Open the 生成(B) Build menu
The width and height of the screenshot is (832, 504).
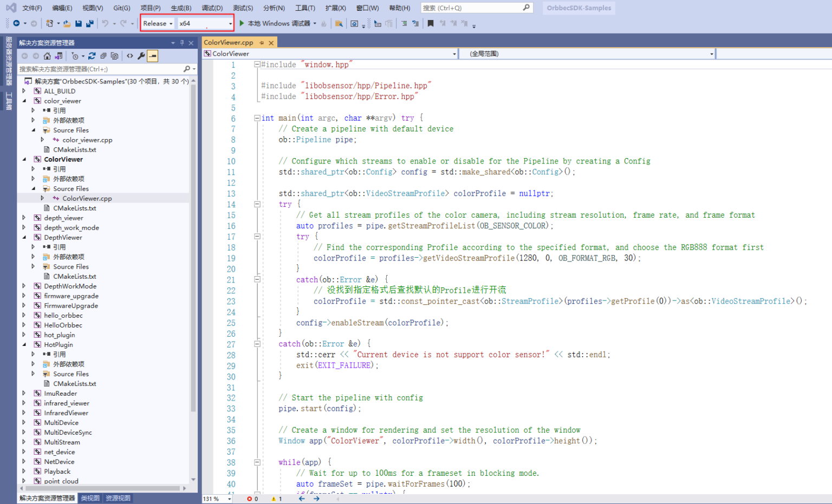tap(181, 8)
